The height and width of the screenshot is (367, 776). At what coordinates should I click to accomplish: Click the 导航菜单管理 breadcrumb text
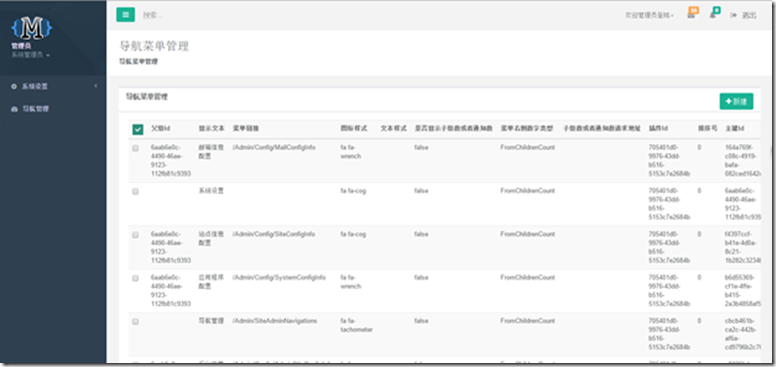139,62
